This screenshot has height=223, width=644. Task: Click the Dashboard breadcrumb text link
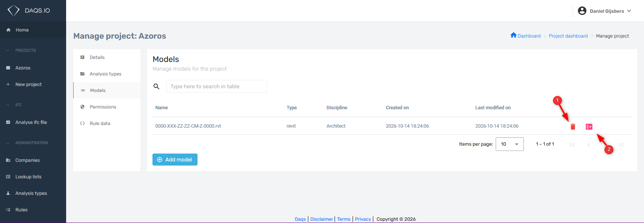coord(529,36)
